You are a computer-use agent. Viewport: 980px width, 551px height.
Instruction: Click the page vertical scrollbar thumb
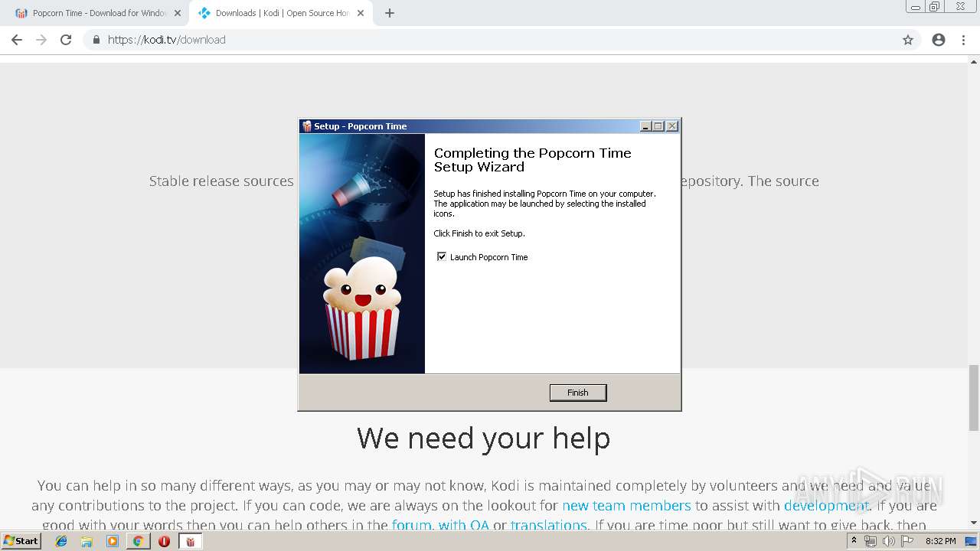coord(974,398)
